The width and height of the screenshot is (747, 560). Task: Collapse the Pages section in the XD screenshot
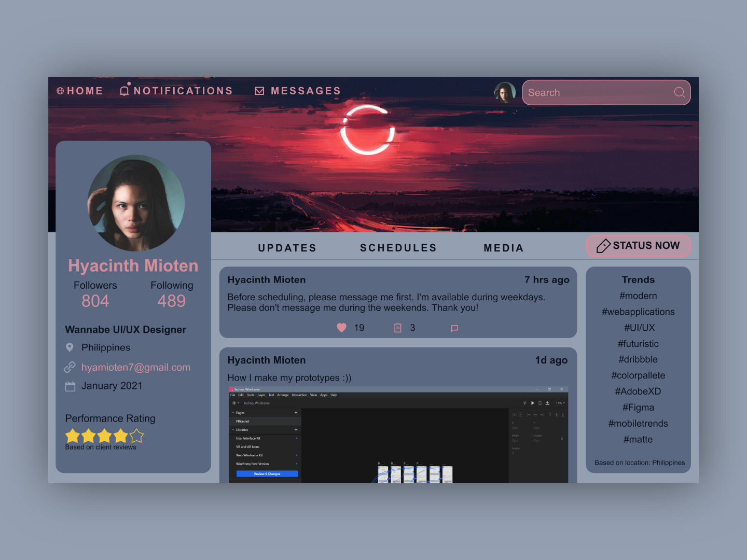tap(233, 412)
